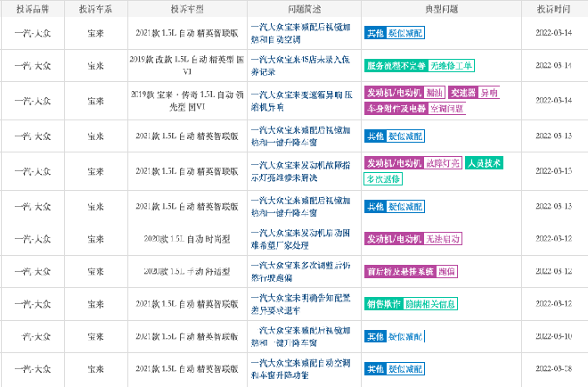Open complaint link about 未明确告知配置差异要求退车
The image size is (588, 387).
[301, 304]
